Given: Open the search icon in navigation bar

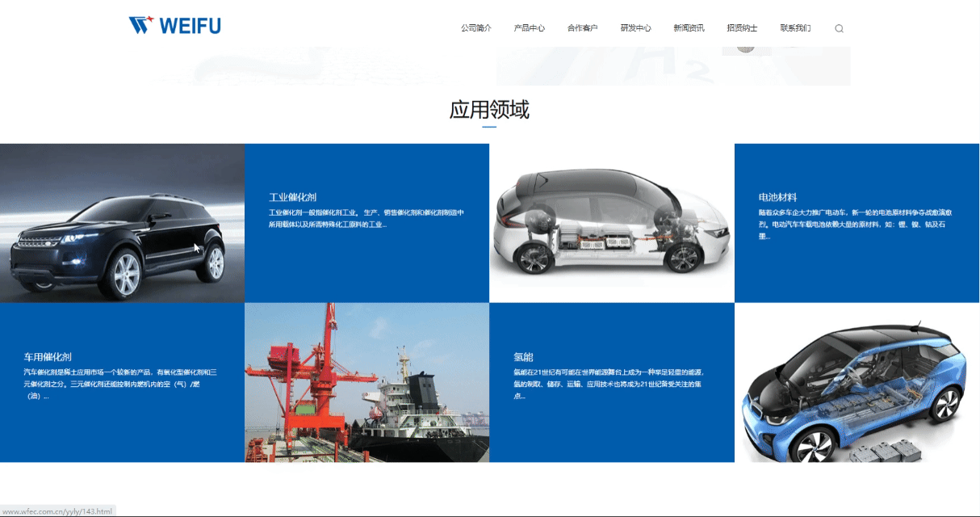Looking at the screenshot, I should click(x=839, y=27).
